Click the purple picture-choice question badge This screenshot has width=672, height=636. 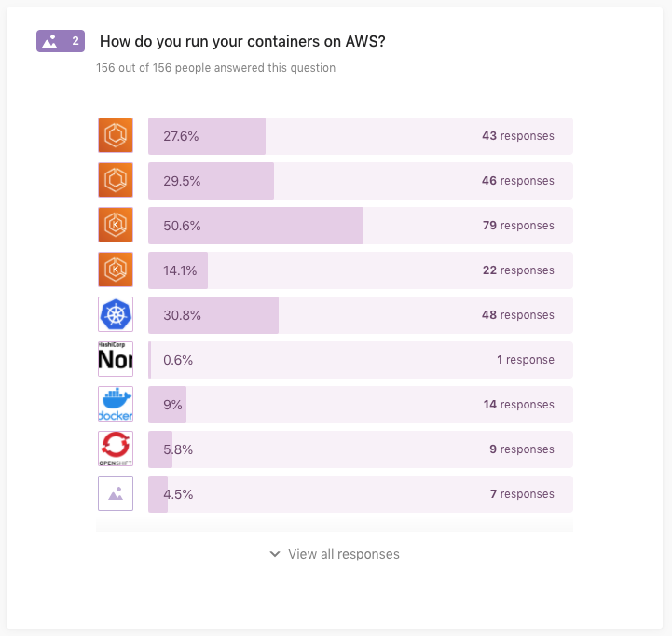(61, 41)
